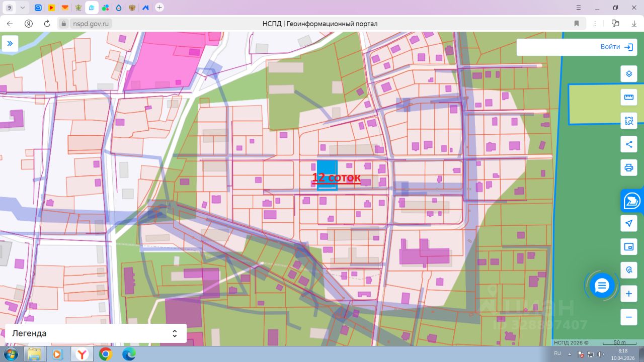Switch to the coat-of-arms browser tab

[132, 8]
